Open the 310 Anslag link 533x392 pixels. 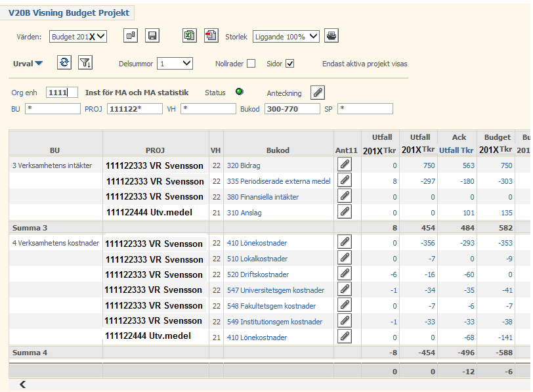pos(244,213)
